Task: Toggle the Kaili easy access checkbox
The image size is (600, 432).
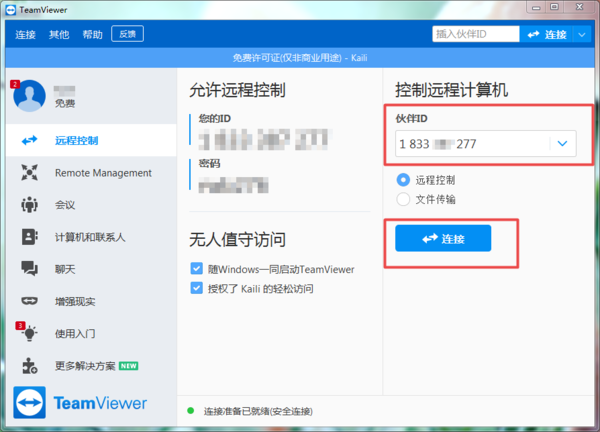Action: (x=196, y=288)
